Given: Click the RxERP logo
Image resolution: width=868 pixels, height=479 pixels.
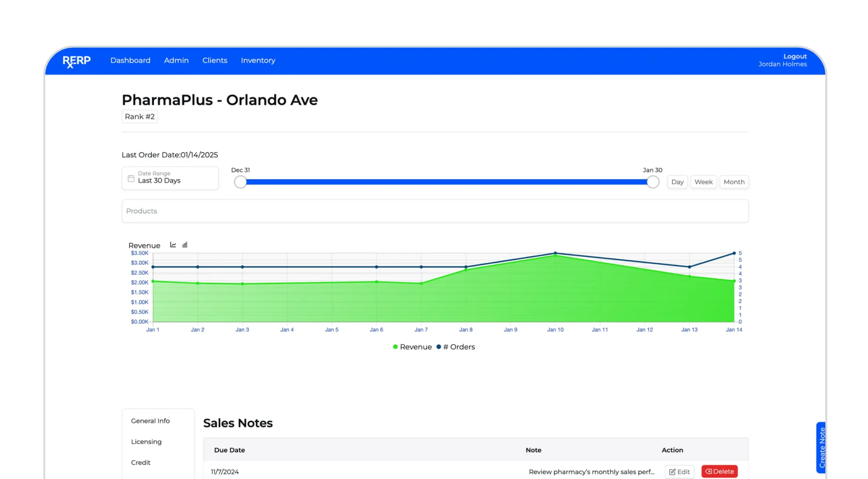Looking at the screenshot, I should 77,61.
